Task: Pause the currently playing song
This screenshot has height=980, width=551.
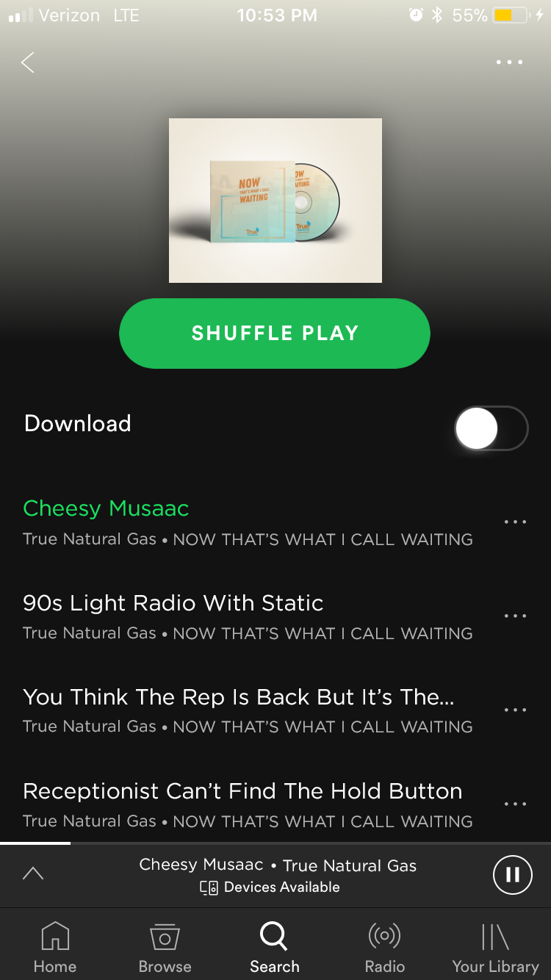Action: tap(512, 874)
